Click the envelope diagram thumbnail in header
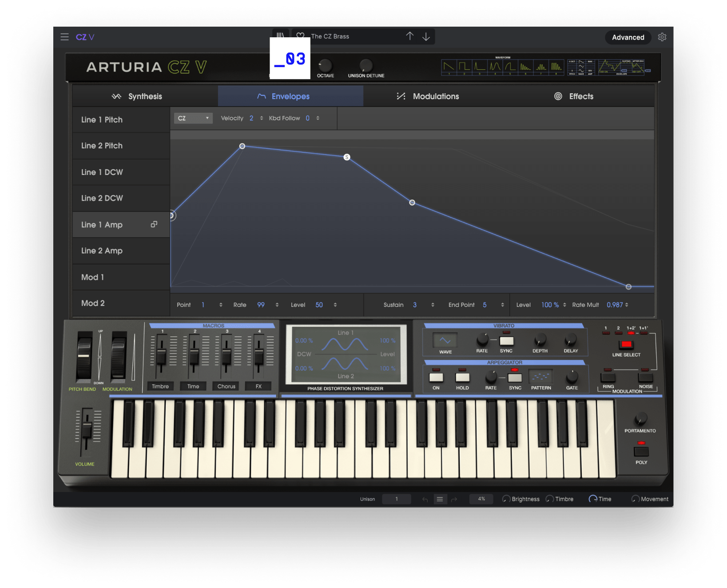 (621, 67)
